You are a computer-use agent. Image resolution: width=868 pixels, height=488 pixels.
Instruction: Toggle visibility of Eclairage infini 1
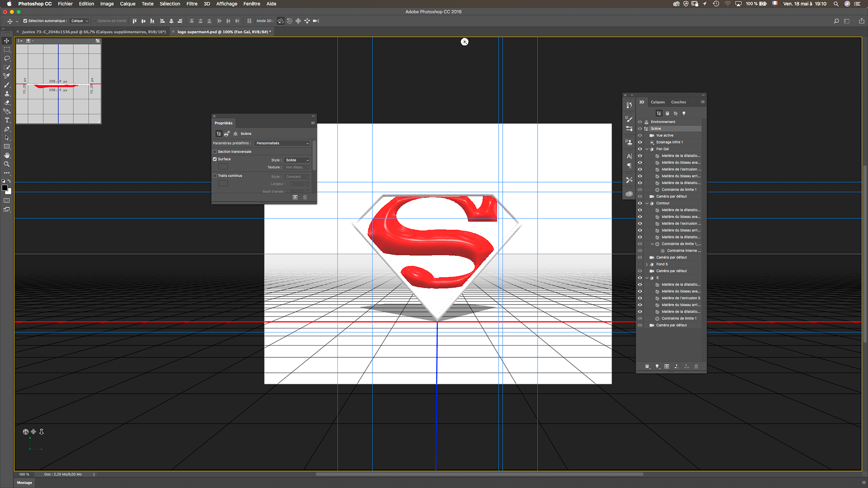tap(640, 142)
